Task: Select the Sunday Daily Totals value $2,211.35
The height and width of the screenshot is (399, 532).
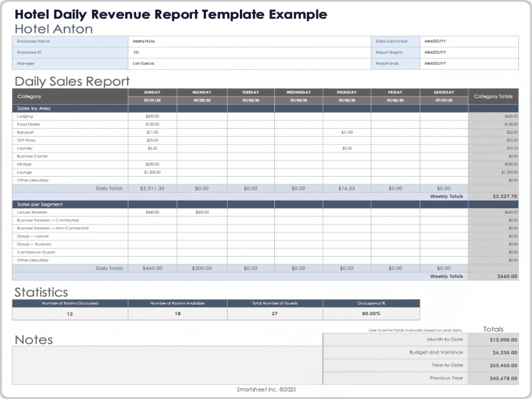Action: tap(151, 188)
